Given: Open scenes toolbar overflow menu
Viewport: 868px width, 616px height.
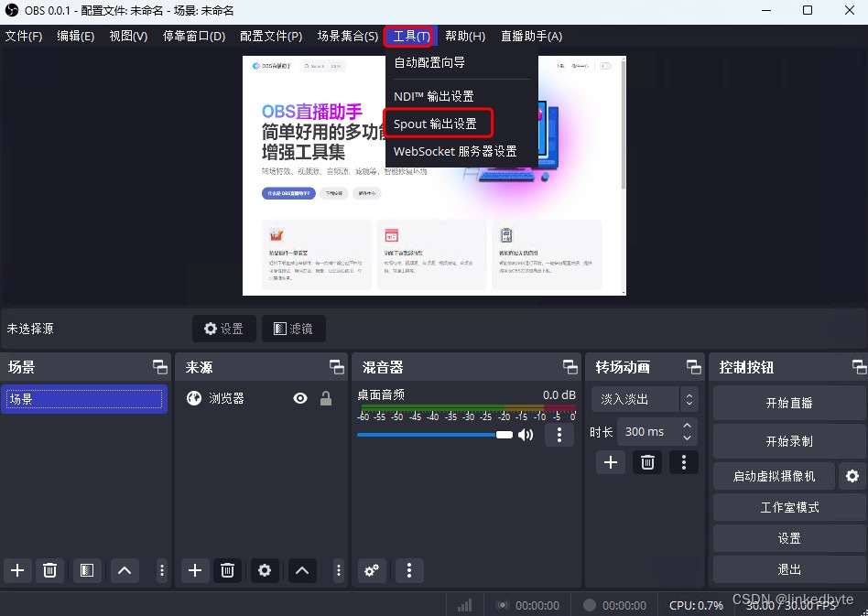Looking at the screenshot, I should [162, 570].
